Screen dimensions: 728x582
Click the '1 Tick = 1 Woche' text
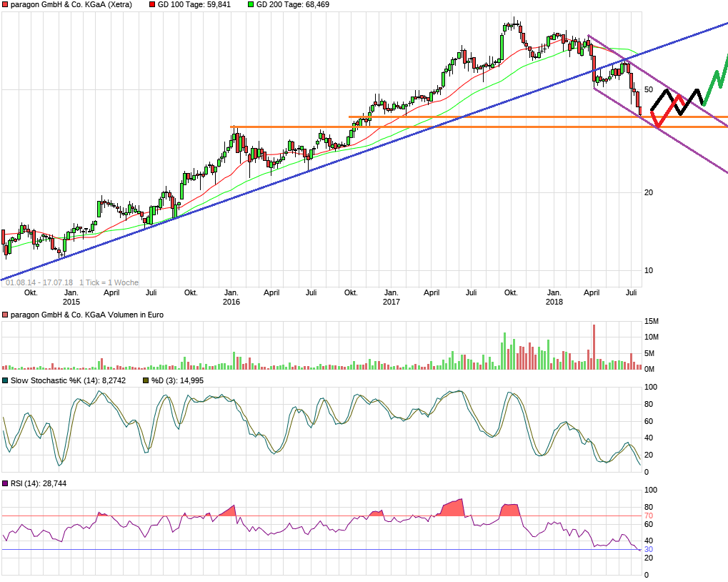(109, 282)
